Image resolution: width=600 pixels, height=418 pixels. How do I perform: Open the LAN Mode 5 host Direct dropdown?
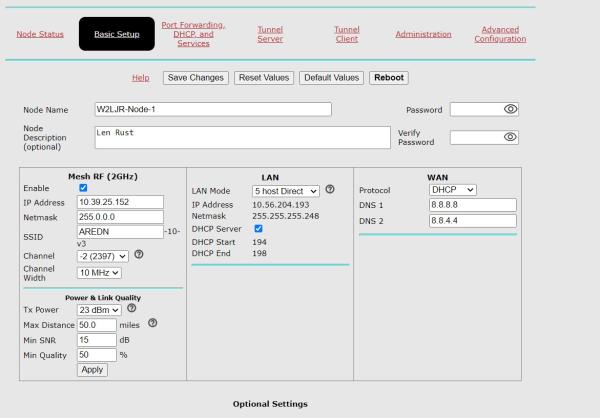pos(286,191)
